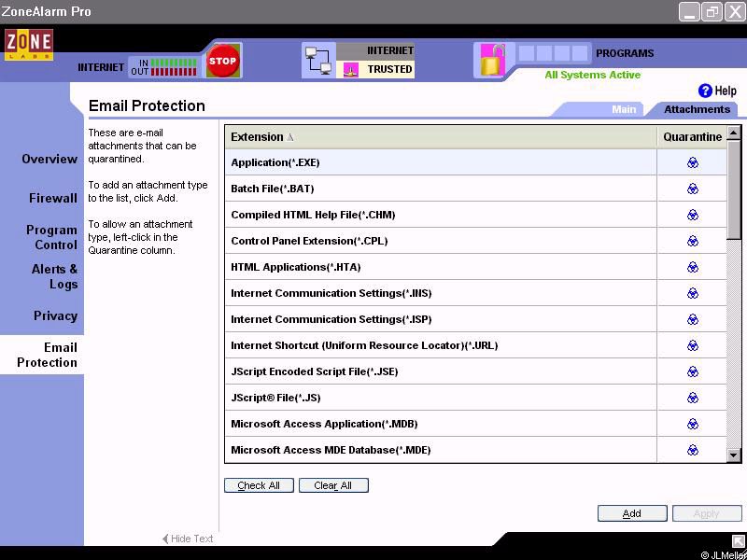Click the red STOP button

(222, 61)
